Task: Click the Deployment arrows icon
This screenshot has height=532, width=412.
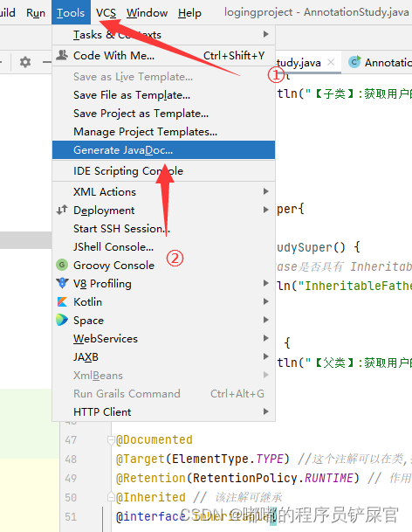Action: point(62,210)
